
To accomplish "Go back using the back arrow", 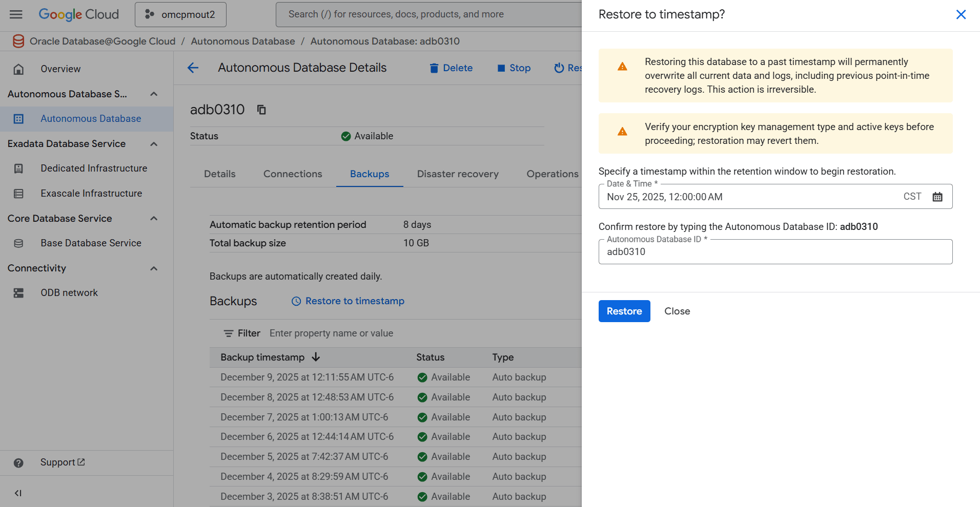I will tap(192, 68).
